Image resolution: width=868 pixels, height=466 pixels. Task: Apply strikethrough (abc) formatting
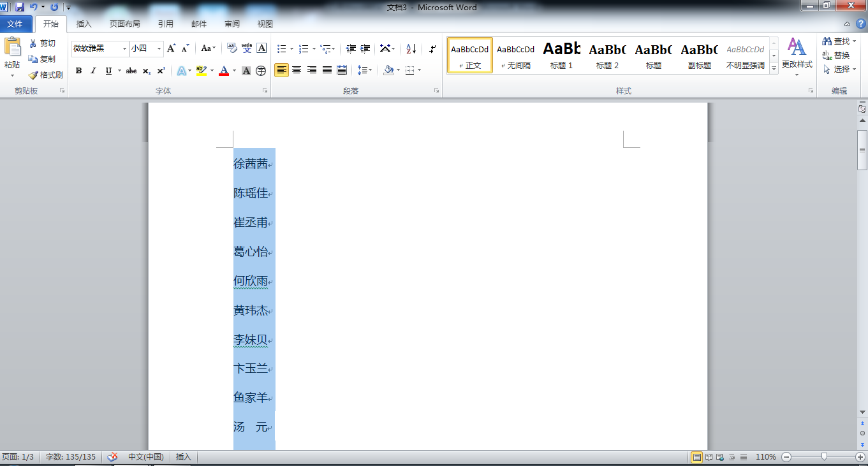click(x=131, y=71)
